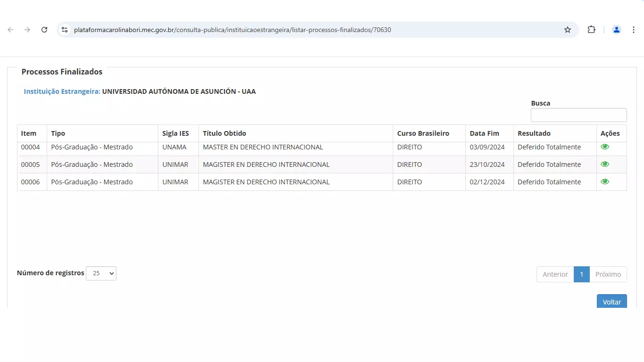Click DIREITO in row 00004
644x362 pixels.
coord(410,147)
